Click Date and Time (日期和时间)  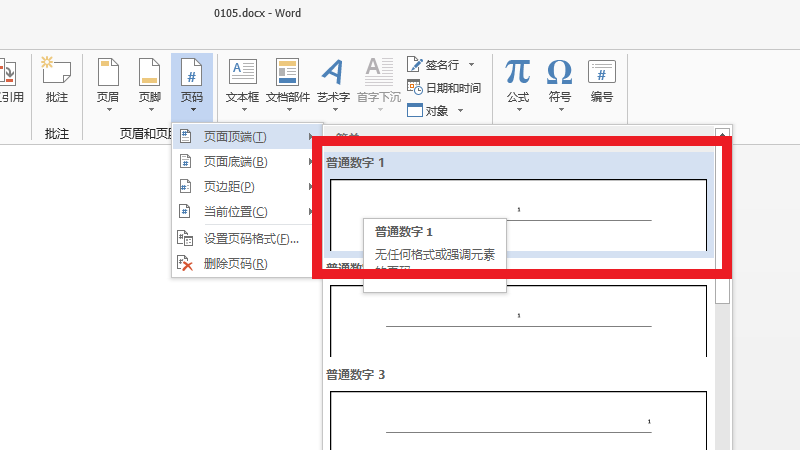coord(452,88)
